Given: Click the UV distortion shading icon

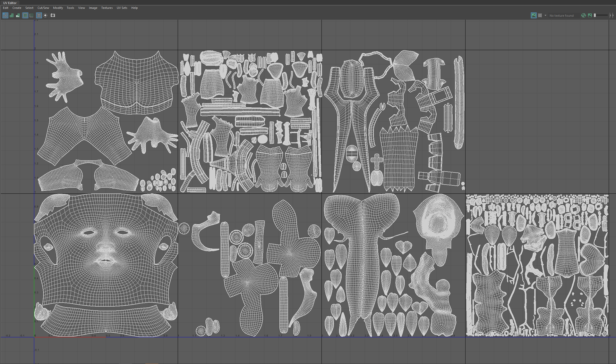Looking at the screenshot, I should 18,15.
